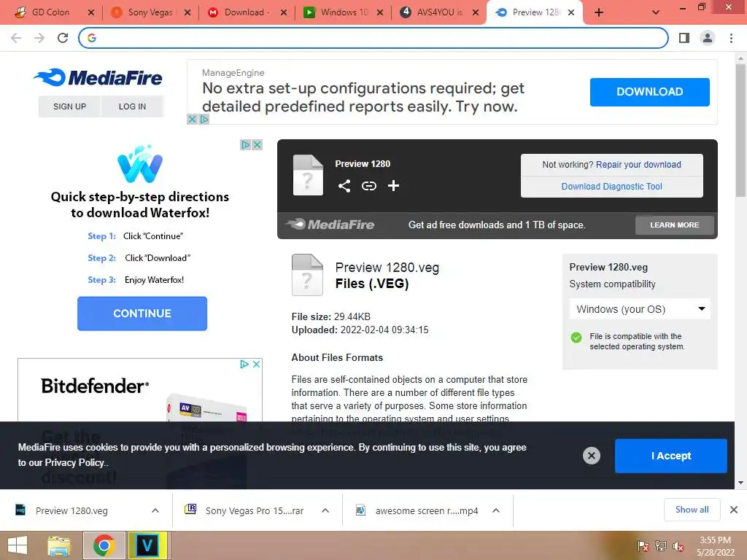
Task: Expand options for awesome screen mp4 download
Action: [x=496, y=510]
